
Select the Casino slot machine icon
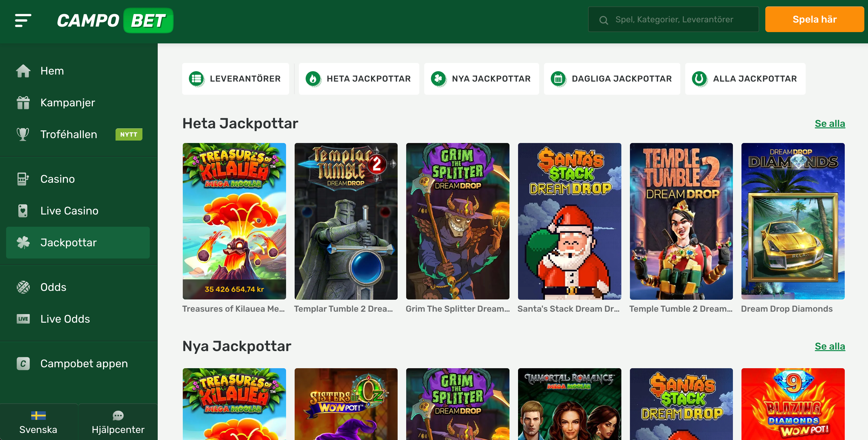click(23, 179)
